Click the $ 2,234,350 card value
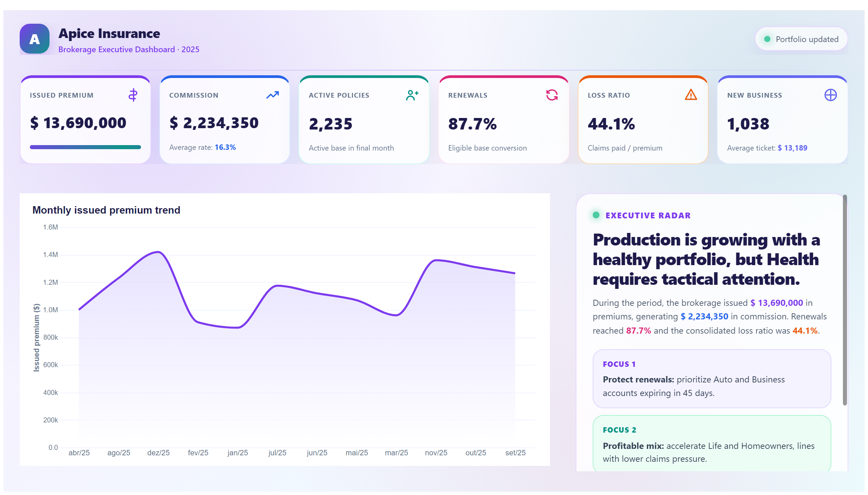The width and height of the screenshot is (868, 495). 214,123
